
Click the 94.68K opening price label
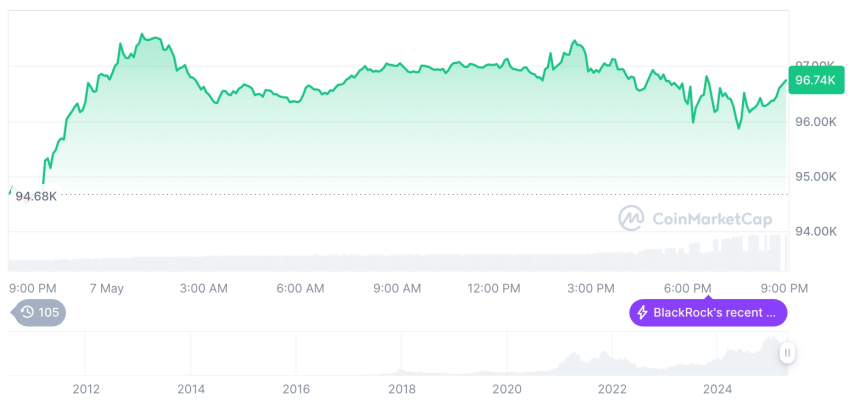coord(35,196)
